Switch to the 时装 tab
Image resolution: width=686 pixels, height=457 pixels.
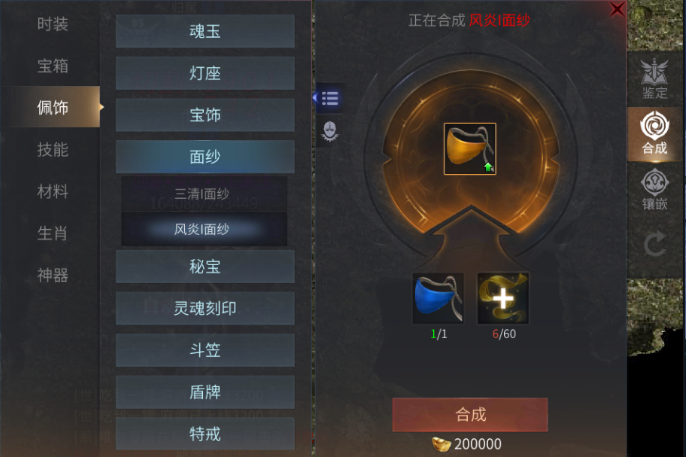52,24
